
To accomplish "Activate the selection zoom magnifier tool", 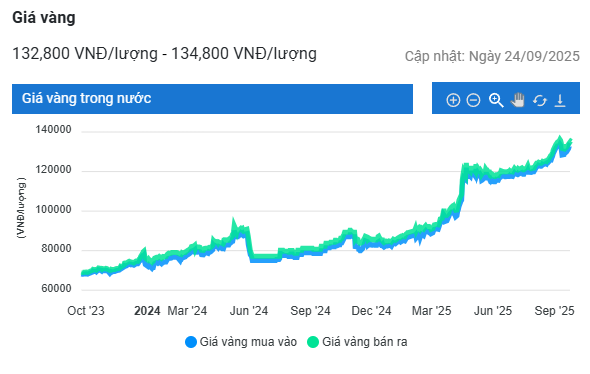I will click(x=496, y=100).
